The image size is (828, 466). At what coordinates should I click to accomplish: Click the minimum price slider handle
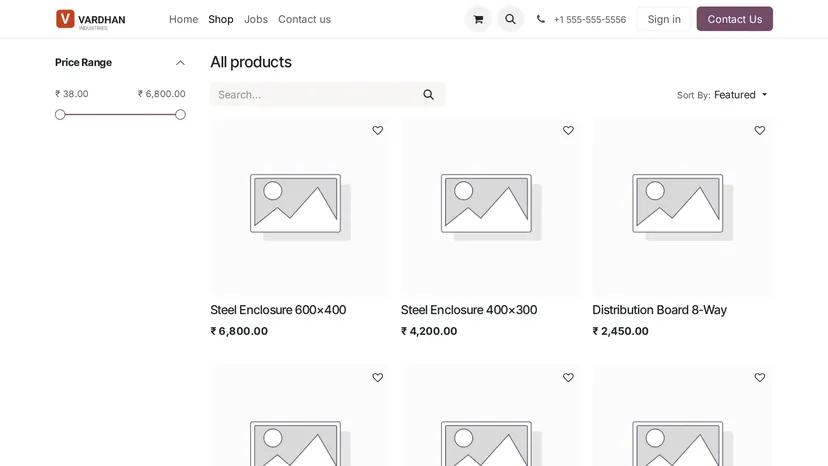point(60,115)
